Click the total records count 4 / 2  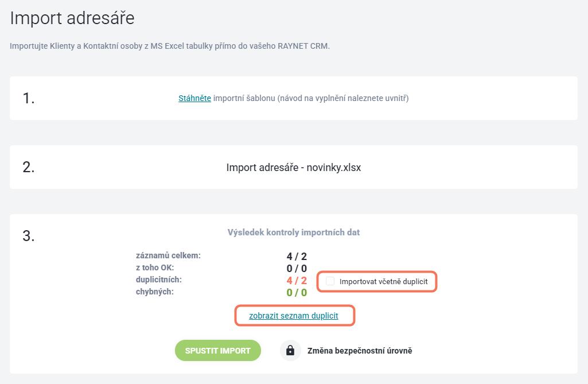pyautogui.click(x=297, y=257)
